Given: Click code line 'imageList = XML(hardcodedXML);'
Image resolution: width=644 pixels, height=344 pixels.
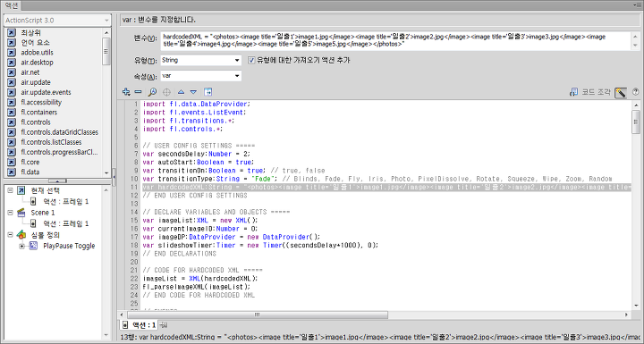Looking at the screenshot, I should [x=200, y=279].
